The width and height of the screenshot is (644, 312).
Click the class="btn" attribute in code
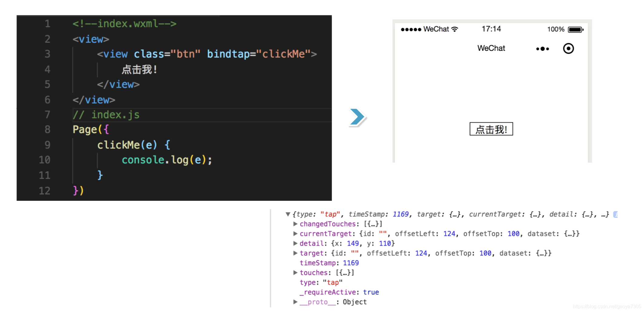[167, 54]
